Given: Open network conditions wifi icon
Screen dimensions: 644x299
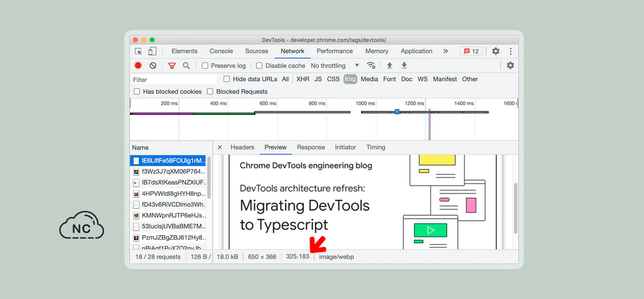Looking at the screenshot, I should pyautogui.click(x=371, y=65).
